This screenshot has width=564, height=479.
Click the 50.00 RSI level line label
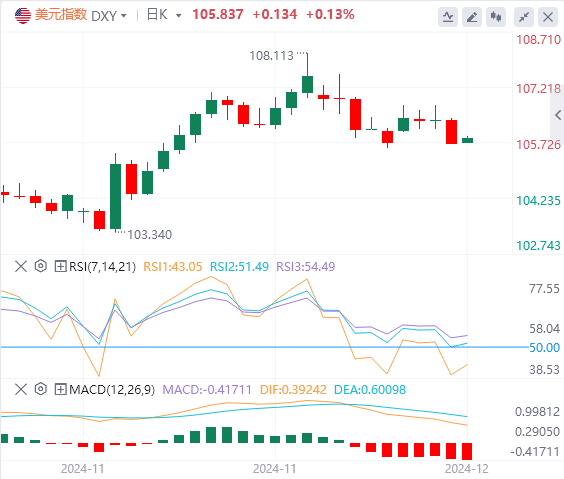click(x=544, y=348)
